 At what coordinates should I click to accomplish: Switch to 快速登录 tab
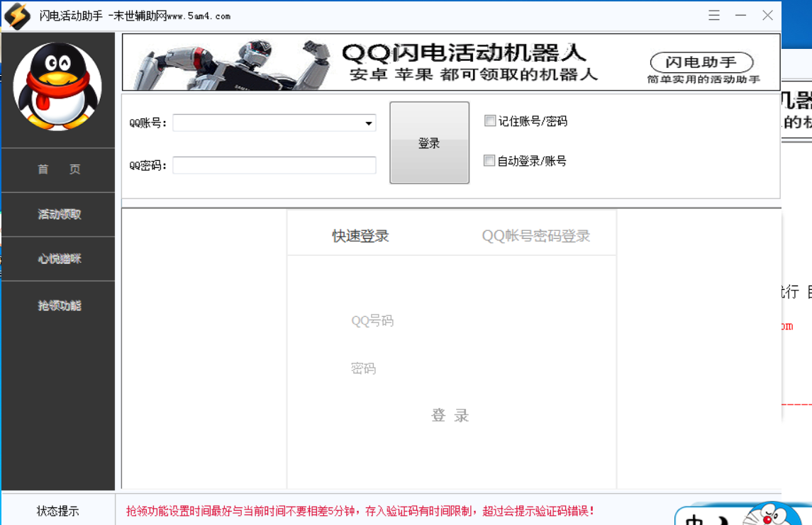tap(360, 236)
